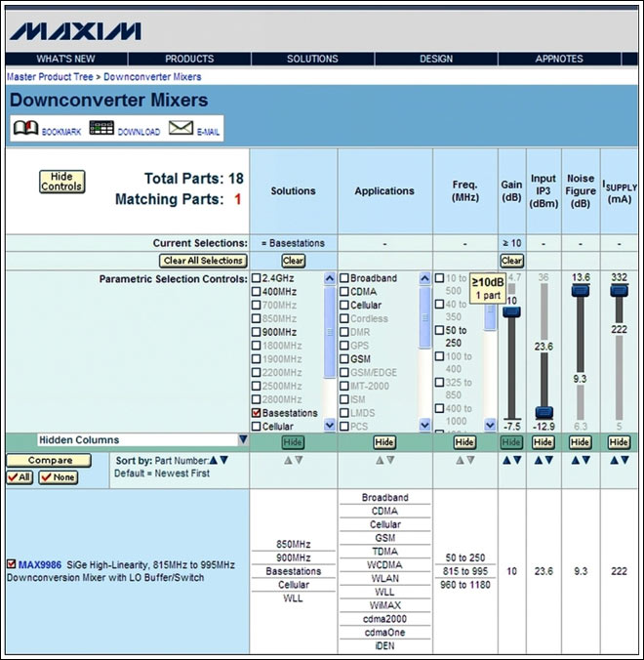Hide the Freq. column
This screenshot has height=660, width=644.
(464, 442)
